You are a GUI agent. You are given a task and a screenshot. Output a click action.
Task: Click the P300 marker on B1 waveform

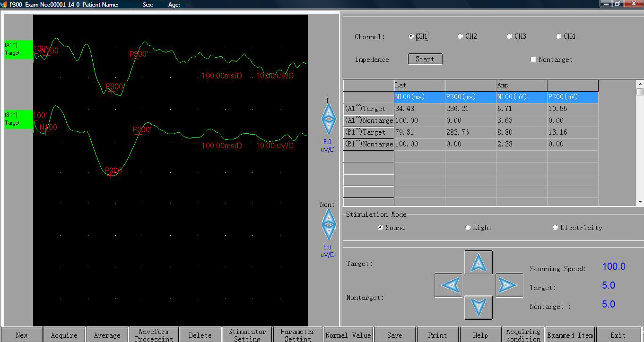point(113,171)
